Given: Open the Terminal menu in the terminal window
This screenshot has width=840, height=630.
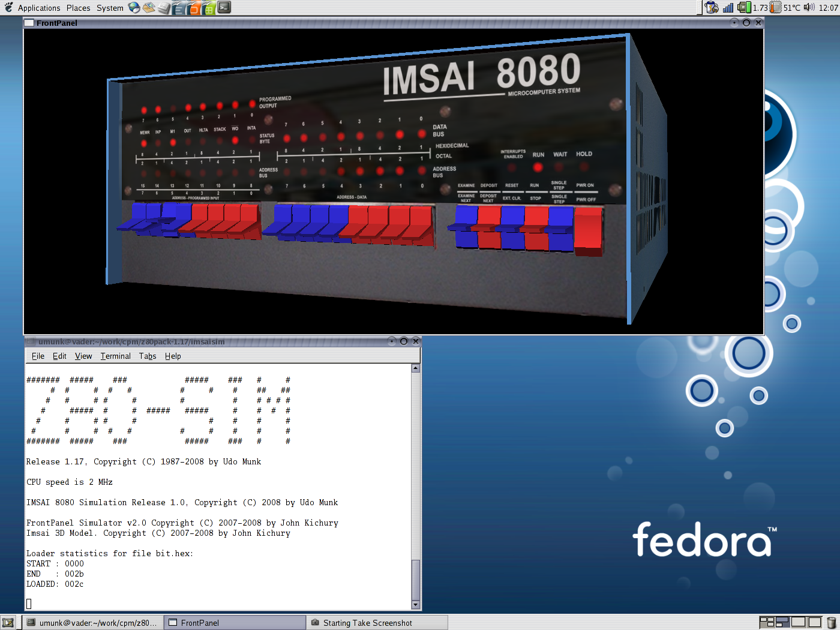Looking at the screenshot, I should [115, 356].
